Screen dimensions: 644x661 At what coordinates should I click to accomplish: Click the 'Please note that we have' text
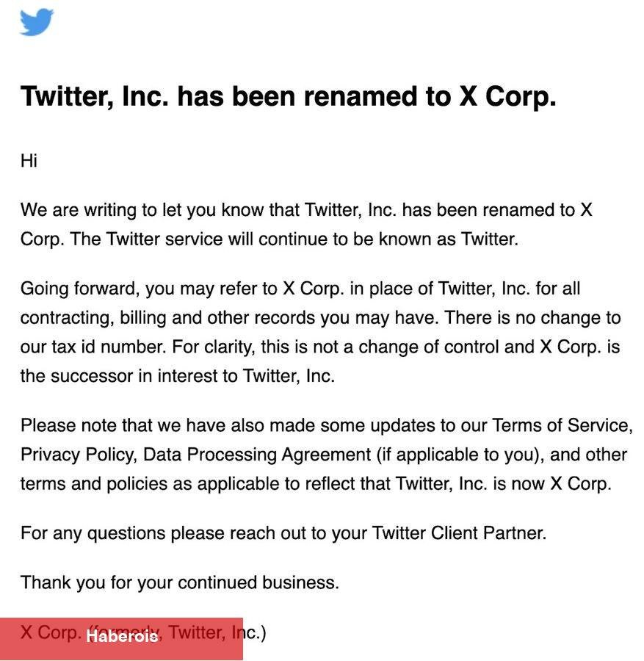coord(101,425)
